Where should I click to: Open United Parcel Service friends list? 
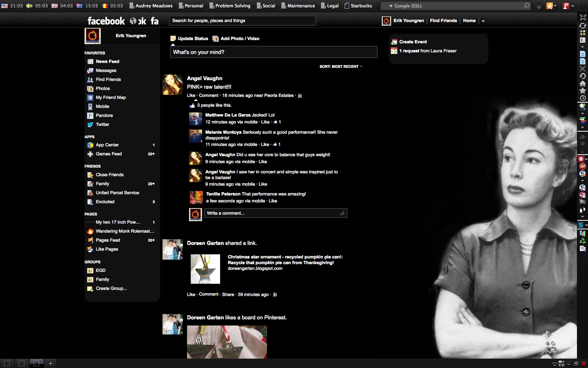pyautogui.click(x=117, y=193)
